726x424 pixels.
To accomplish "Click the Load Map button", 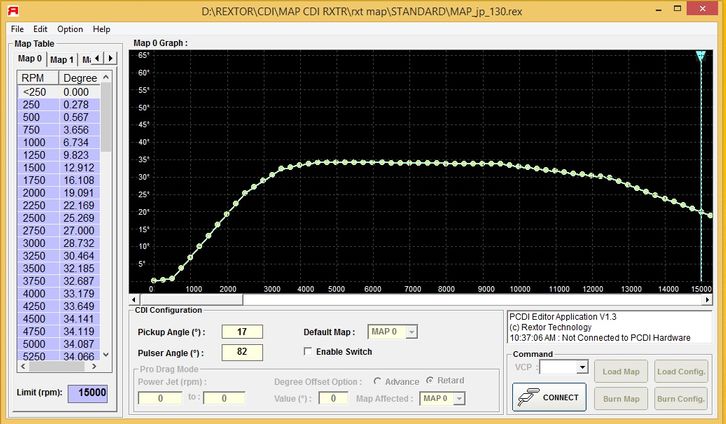I will click(619, 371).
